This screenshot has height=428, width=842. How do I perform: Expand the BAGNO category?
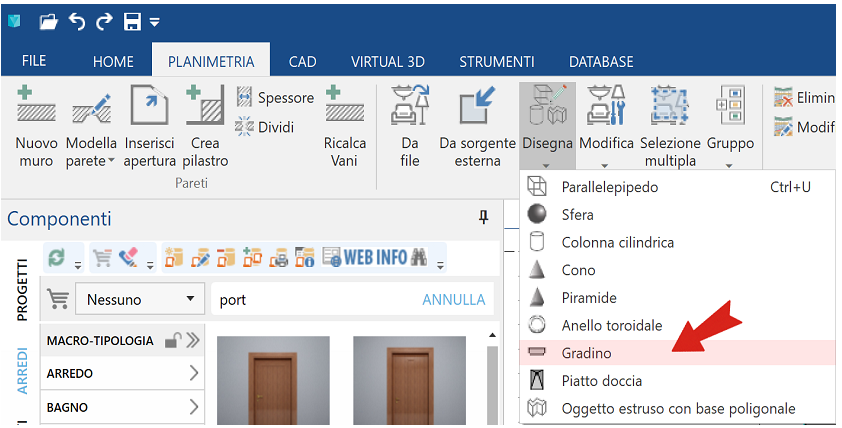[x=122, y=407]
